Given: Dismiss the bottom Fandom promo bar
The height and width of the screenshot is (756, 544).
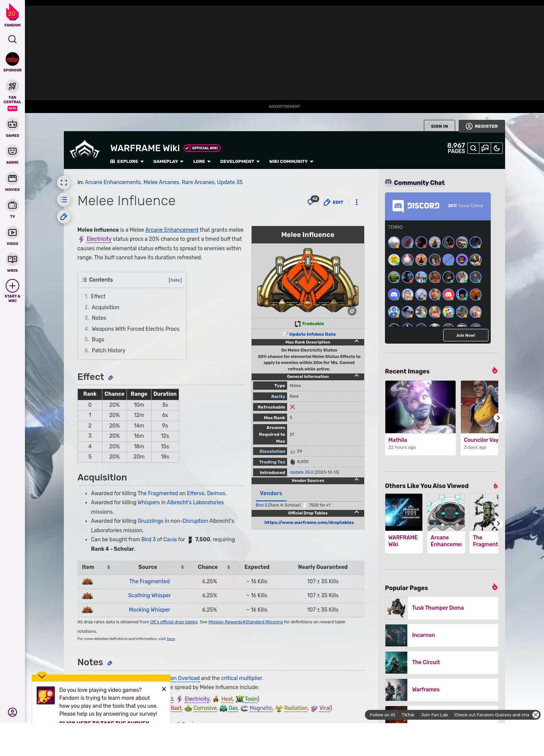Looking at the screenshot, I should [536, 715].
